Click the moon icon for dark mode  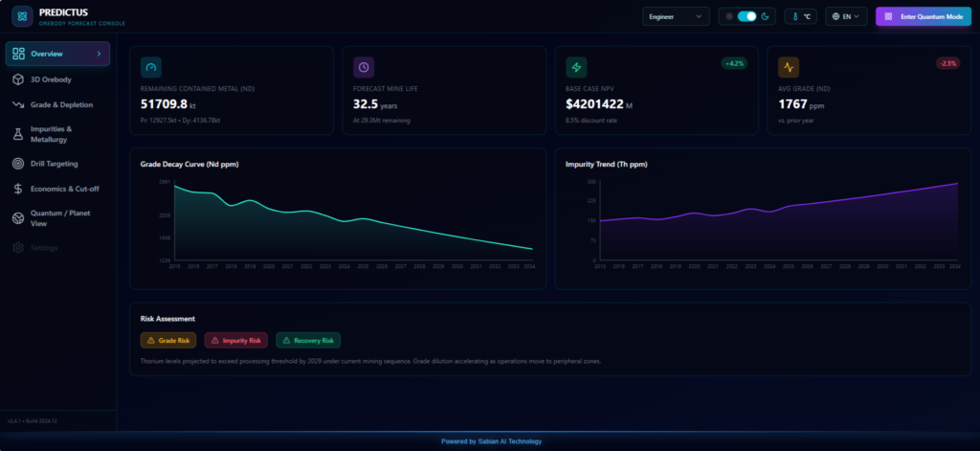pyautogui.click(x=764, y=16)
